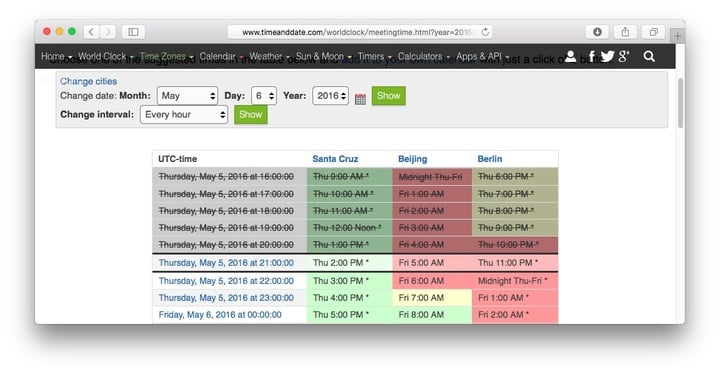Click the Santa Cruz cell Thu 4:00 PM
The width and height of the screenshot is (720, 374).
(349, 298)
